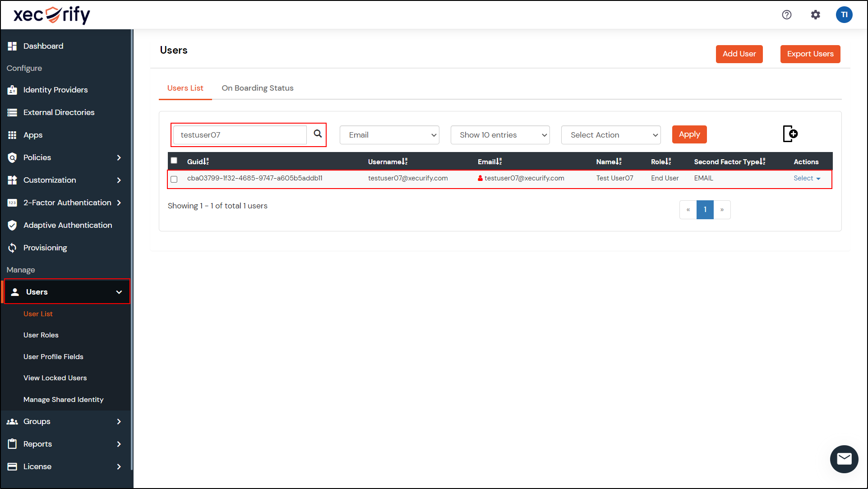Open the Select menu in Actions column
Viewport: 868px width, 489px height.
click(807, 178)
